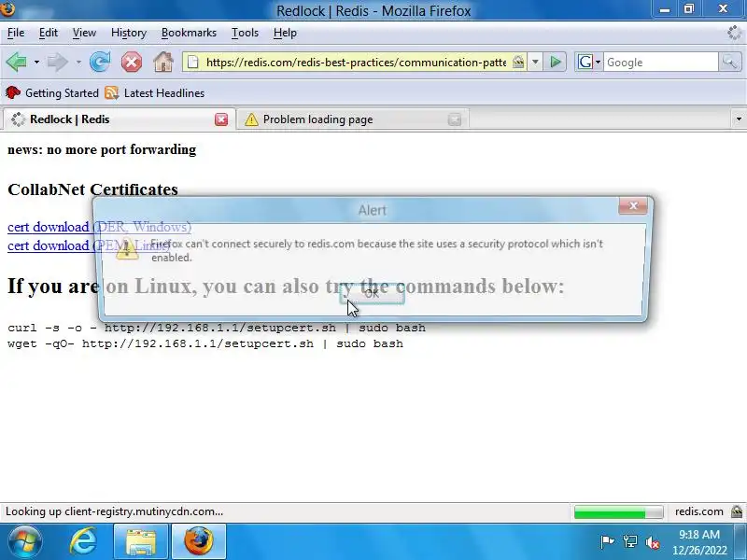Click redis.com label in status bar
The width and height of the screenshot is (747, 560).
point(698,511)
